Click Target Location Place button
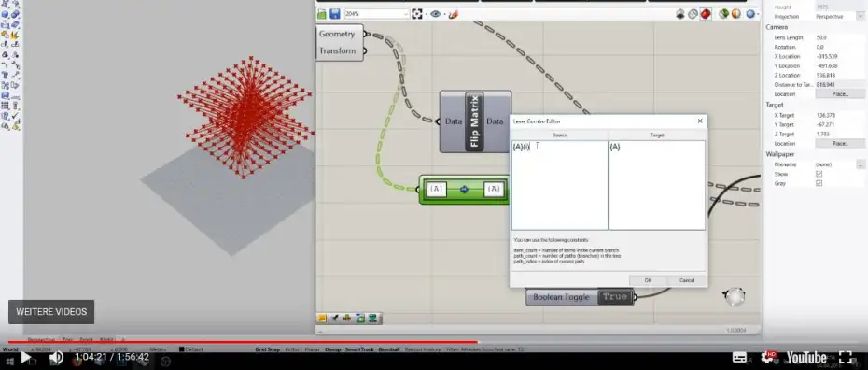868x370 pixels. click(x=840, y=144)
